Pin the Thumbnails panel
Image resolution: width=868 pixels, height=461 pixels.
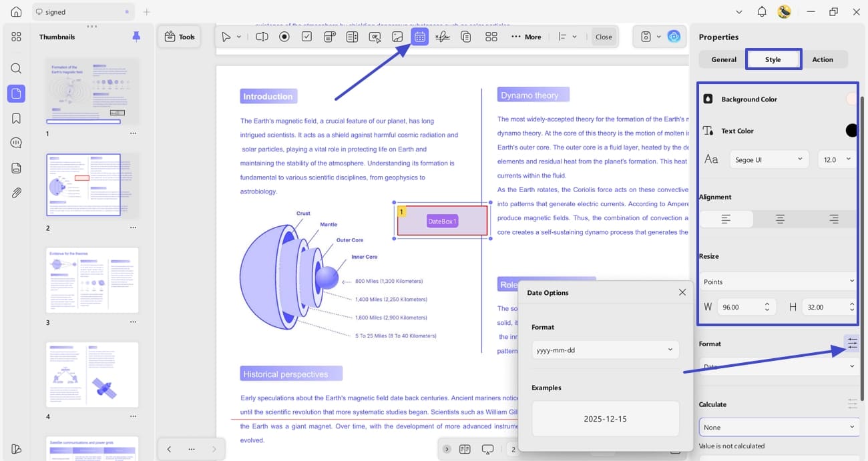coord(136,37)
